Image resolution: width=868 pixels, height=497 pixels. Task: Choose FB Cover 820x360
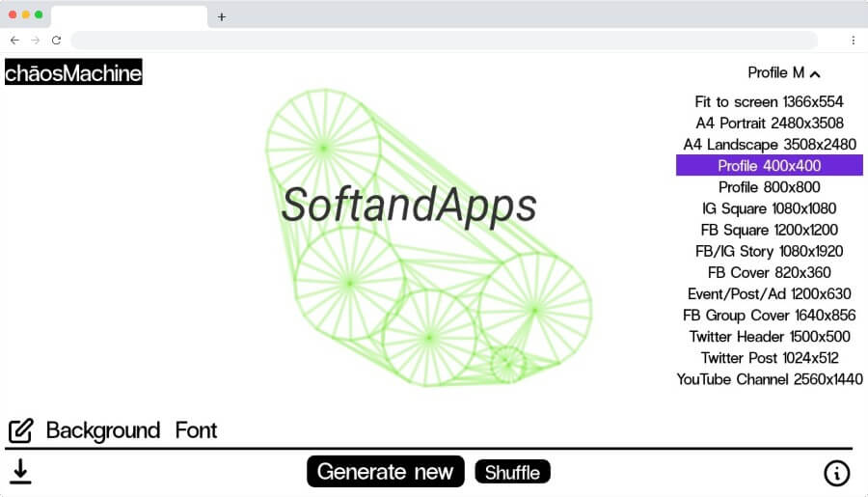[769, 272]
